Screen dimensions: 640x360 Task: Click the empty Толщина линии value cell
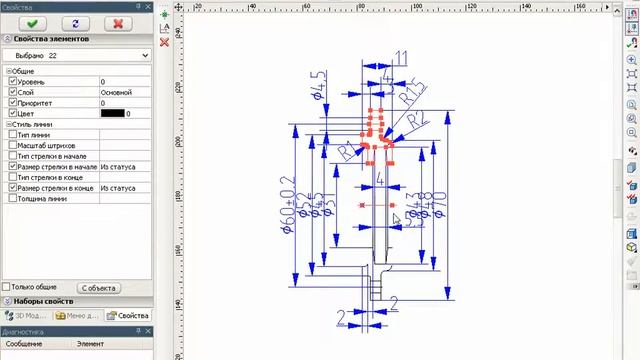tap(125, 198)
